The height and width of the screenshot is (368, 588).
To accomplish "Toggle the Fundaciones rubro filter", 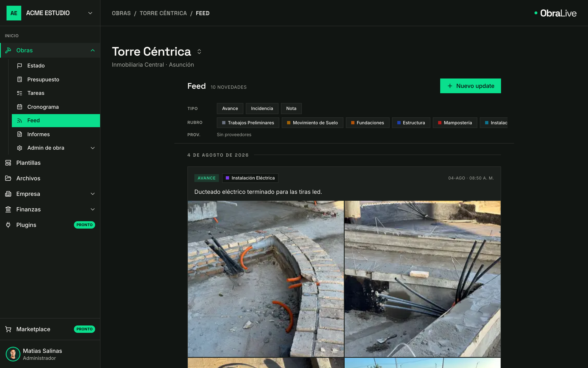I will pyautogui.click(x=367, y=123).
